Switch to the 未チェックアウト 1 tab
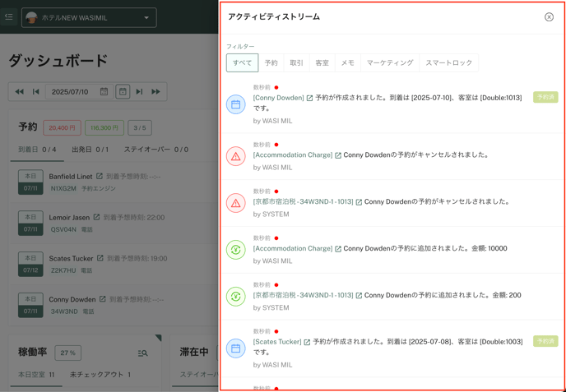566x392 pixels. [100, 375]
